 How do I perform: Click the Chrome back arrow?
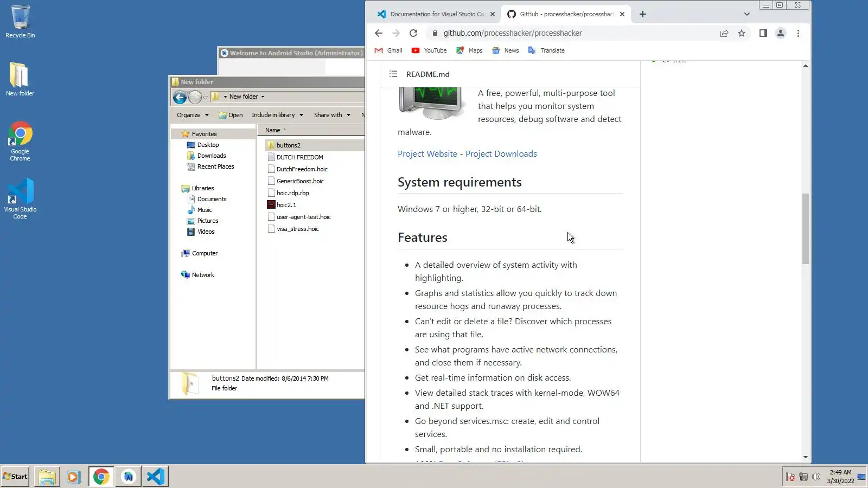(379, 33)
